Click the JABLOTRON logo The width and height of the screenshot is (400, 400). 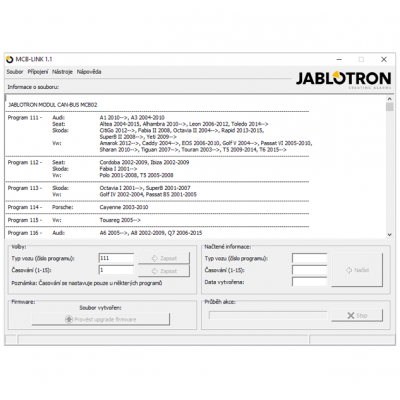pos(343,79)
